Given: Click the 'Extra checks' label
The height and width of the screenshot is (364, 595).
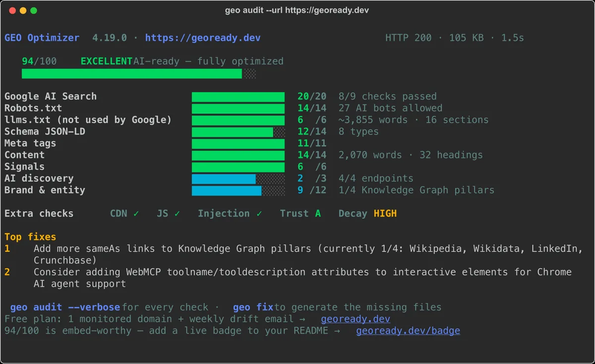Looking at the screenshot, I should pos(39,213).
